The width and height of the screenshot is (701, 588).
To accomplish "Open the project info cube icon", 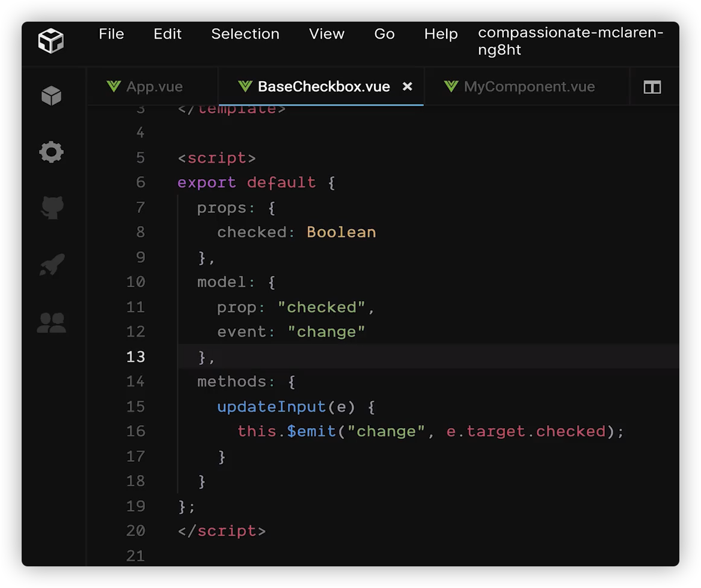I will (52, 96).
